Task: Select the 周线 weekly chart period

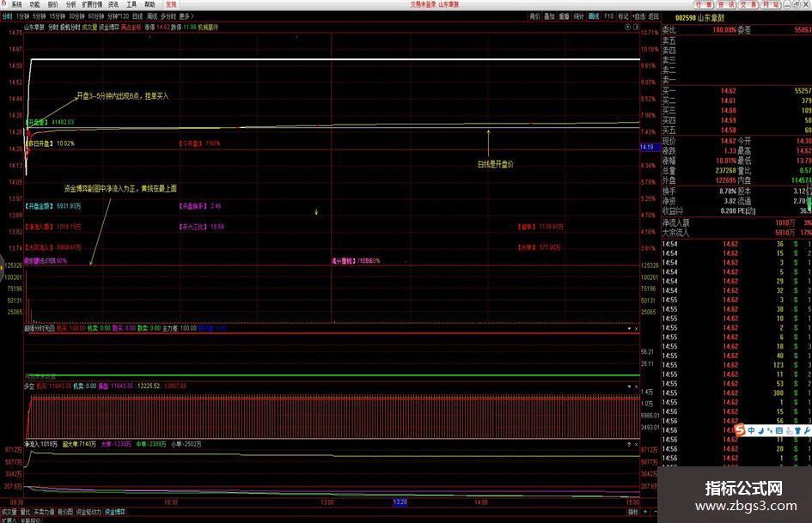Action: pyautogui.click(x=152, y=16)
